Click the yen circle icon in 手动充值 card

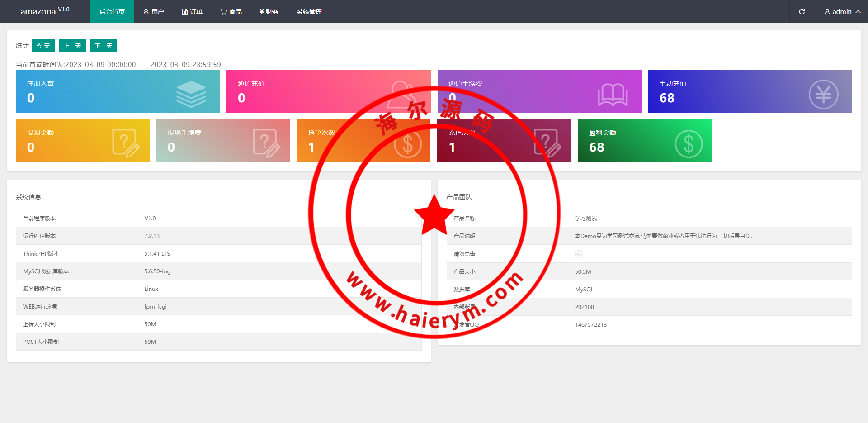[x=823, y=95]
